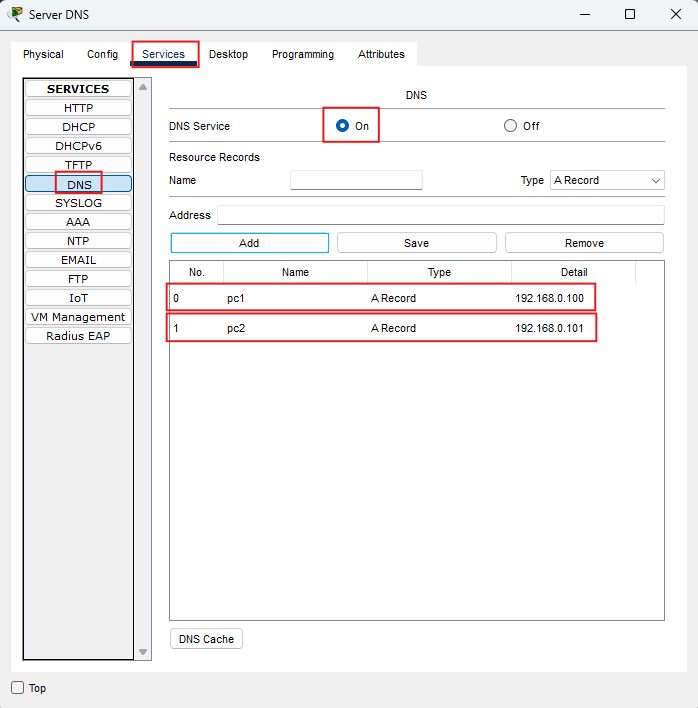Remove the selected DNS record
The image size is (698, 708).
click(x=584, y=243)
